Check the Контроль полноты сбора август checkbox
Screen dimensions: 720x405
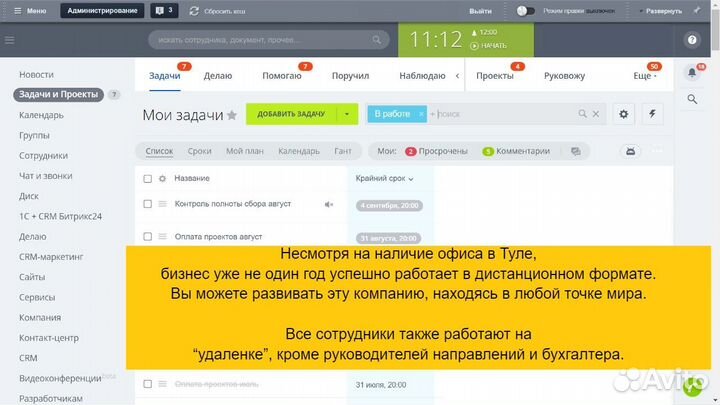click(147, 203)
